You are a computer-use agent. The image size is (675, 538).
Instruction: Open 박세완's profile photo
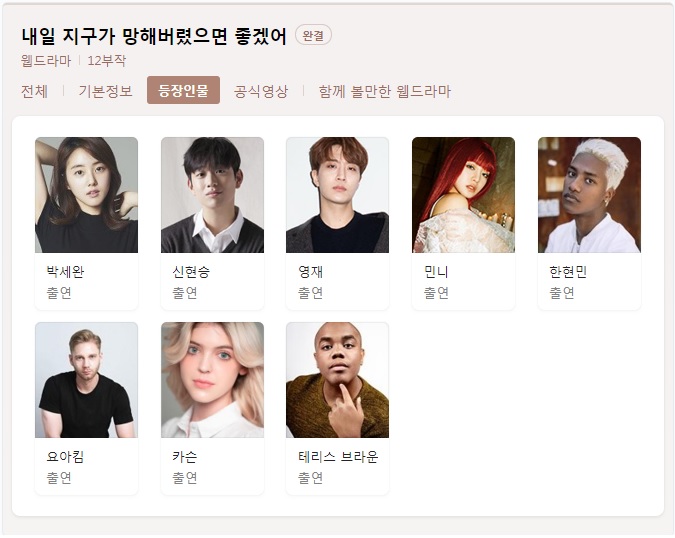[x=87, y=195]
